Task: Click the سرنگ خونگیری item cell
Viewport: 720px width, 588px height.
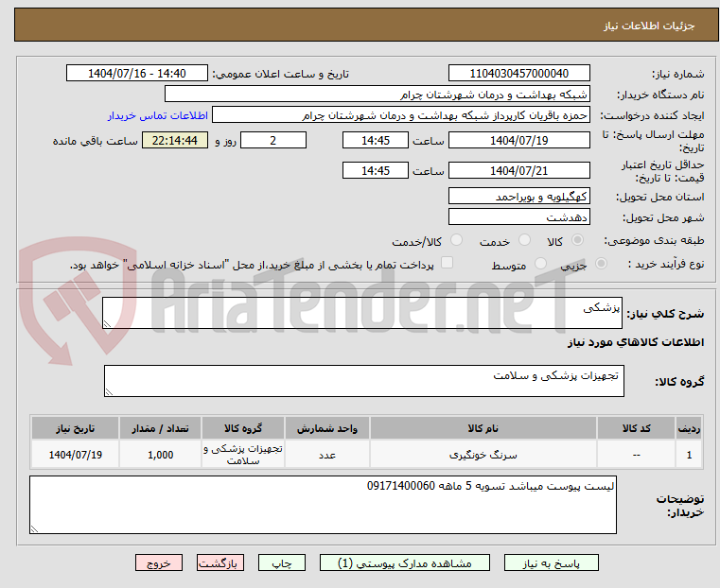Action: 483,455
